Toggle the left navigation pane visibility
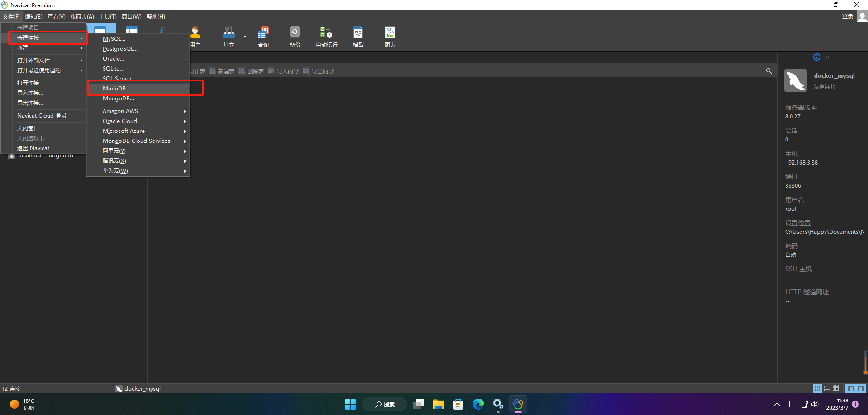This screenshot has height=415, width=868. tap(851, 388)
